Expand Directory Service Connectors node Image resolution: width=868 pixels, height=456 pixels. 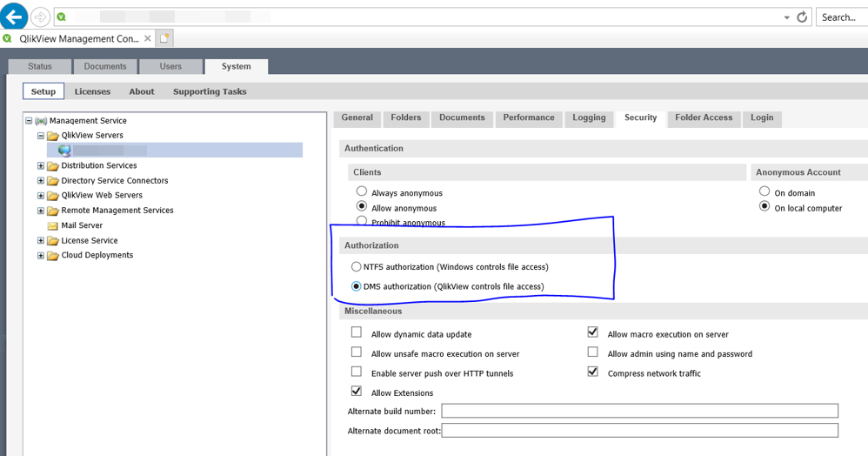click(40, 180)
